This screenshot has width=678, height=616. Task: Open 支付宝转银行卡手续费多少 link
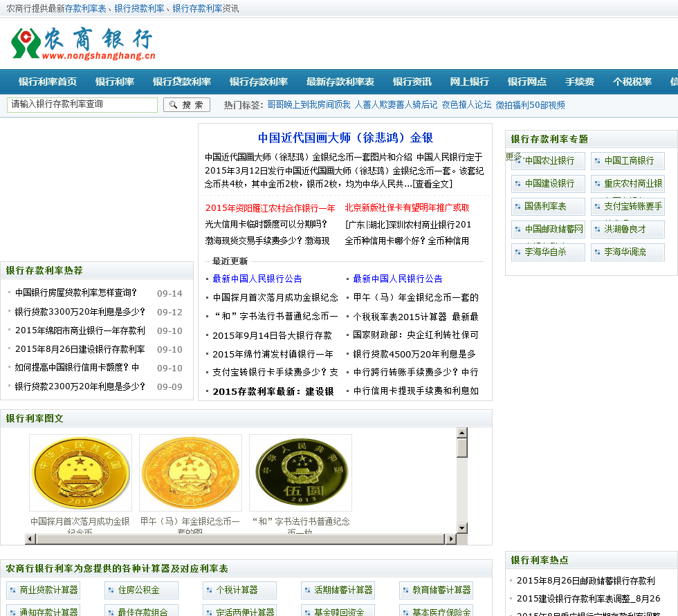pos(275,372)
